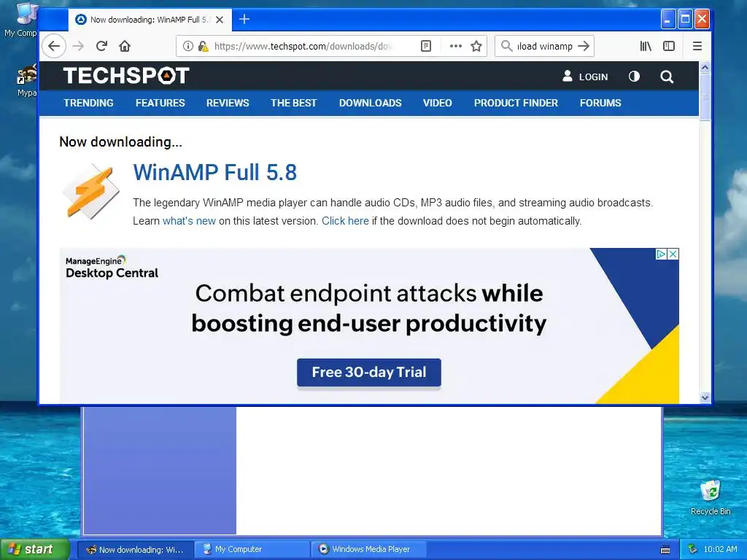Follow the what's new link
The height and width of the screenshot is (560, 747).
click(x=189, y=221)
